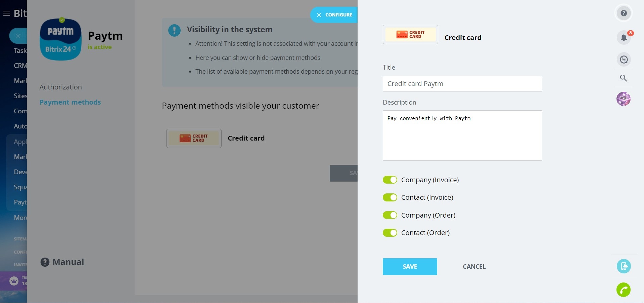Open the hamburger main menu

tap(6, 13)
